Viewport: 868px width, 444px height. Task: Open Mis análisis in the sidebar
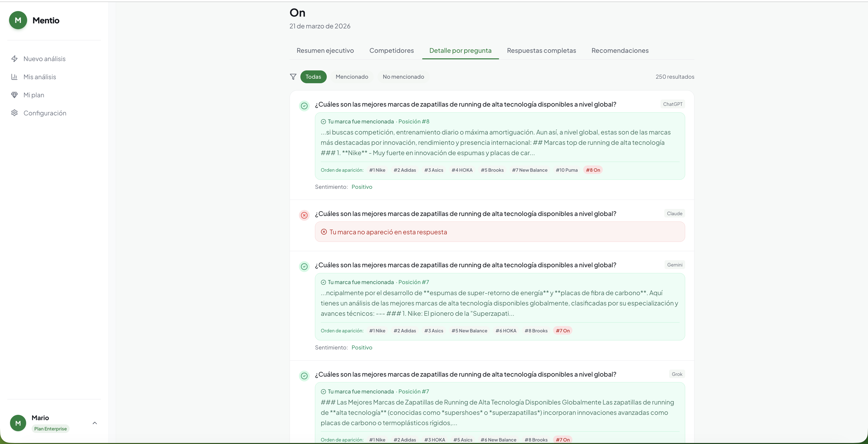click(54, 77)
